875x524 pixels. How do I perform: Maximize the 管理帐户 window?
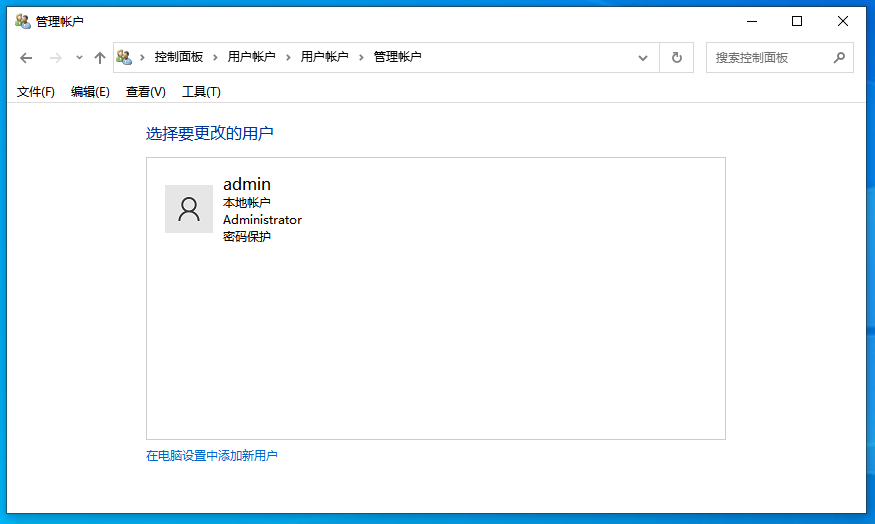tap(797, 21)
